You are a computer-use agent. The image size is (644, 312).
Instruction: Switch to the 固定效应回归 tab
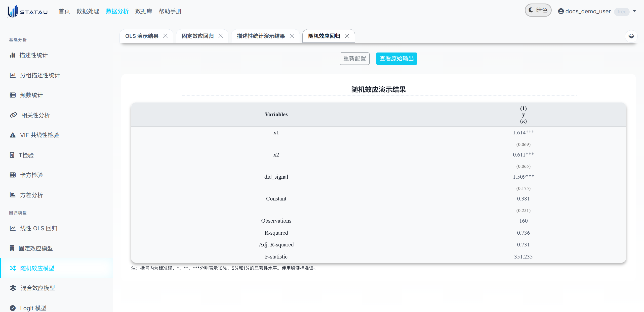click(198, 36)
